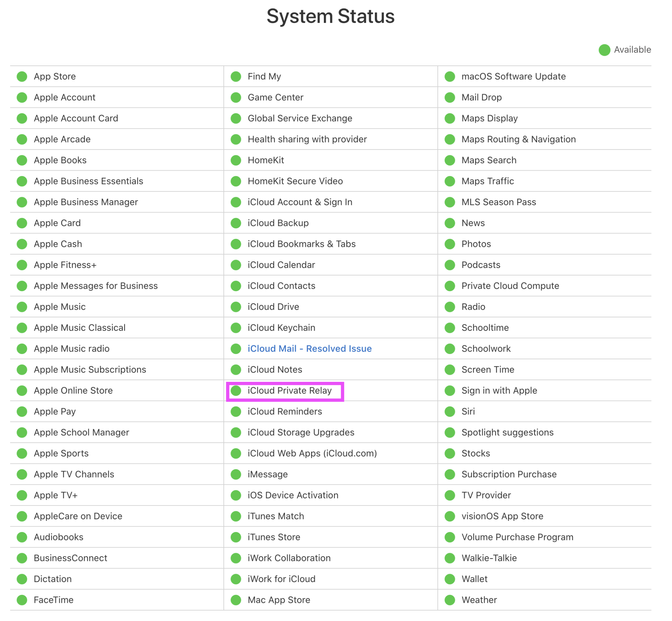This screenshot has width=672, height=621.
Task: Click the iCloud Drive row label
Action: coord(274,307)
